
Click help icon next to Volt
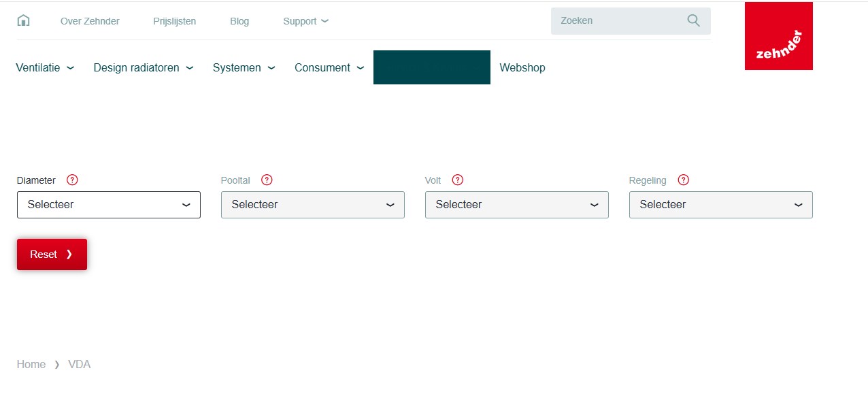click(x=458, y=180)
